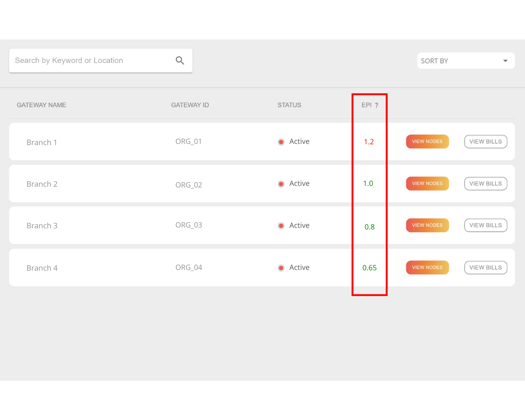Open View Bills for Branch 1
This screenshot has width=525, height=420.
(x=485, y=142)
